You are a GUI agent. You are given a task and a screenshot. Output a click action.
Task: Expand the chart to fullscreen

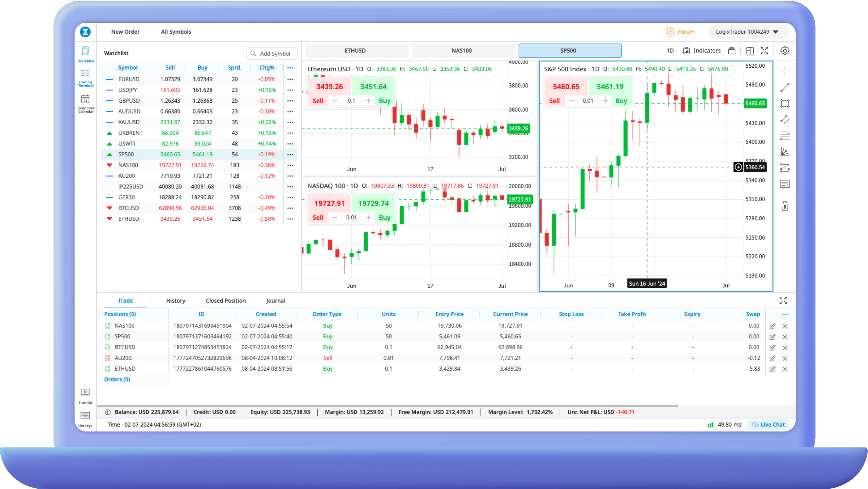[764, 51]
